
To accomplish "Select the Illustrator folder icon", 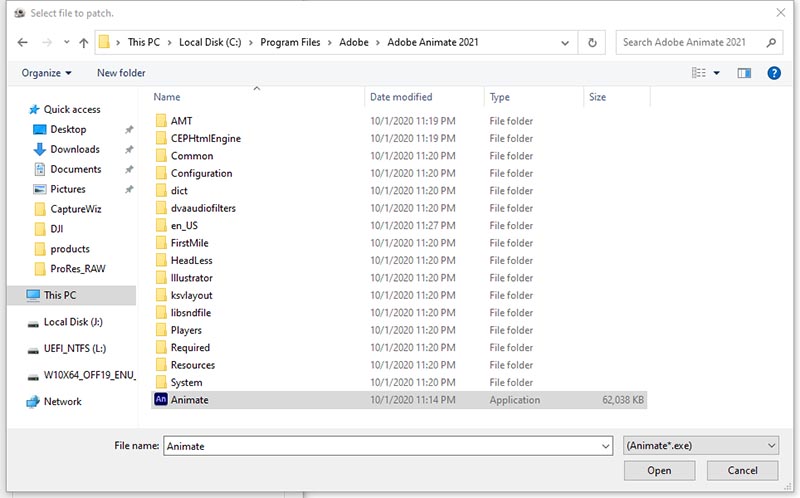I will pos(161,278).
